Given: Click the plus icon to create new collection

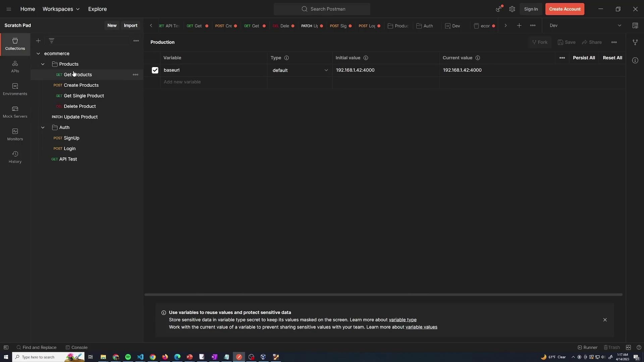Looking at the screenshot, I should 38,41.
